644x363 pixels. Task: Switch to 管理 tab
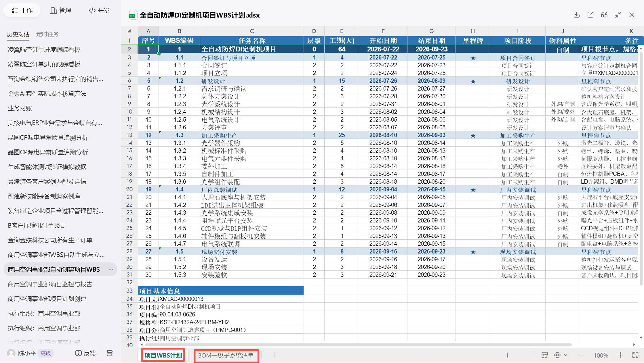pyautogui.click(x=61, y=11)
